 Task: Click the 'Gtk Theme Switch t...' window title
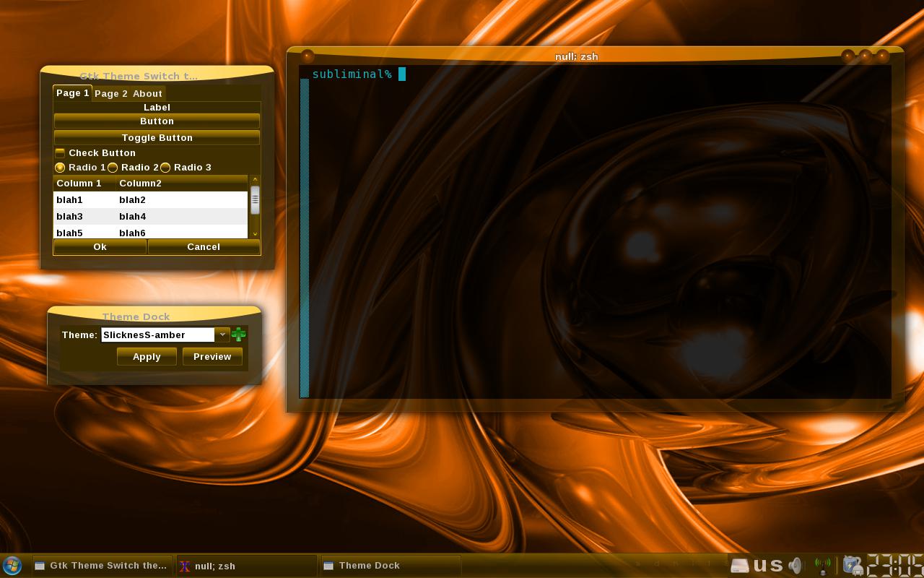coord(139,76)
